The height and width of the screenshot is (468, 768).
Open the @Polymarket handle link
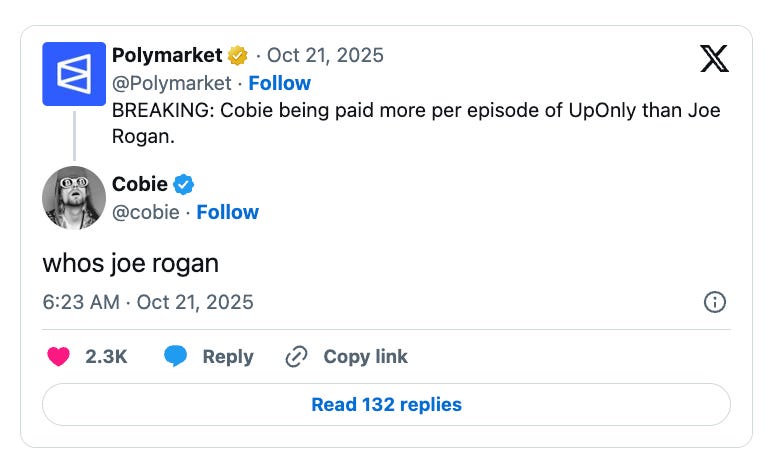(171, 83)
